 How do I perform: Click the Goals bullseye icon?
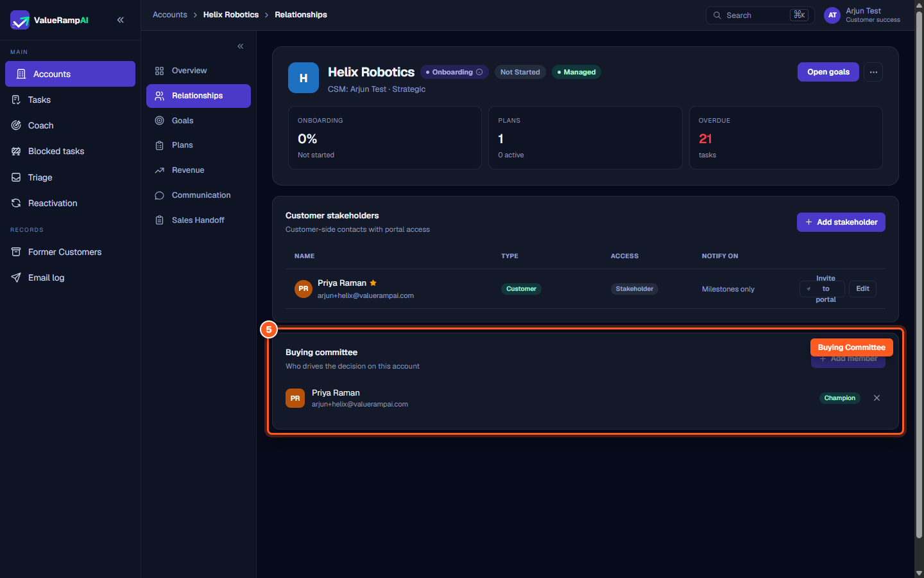click(x=160, y=121)
